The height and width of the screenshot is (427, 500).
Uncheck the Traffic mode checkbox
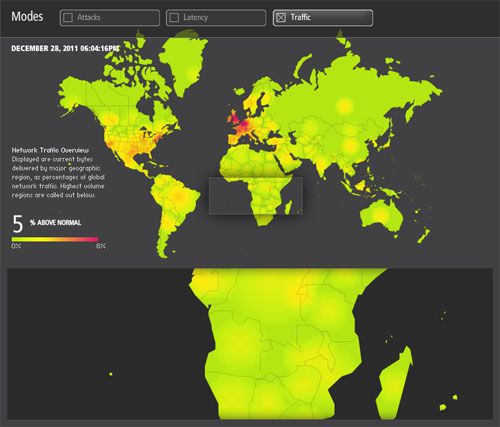(281, 18)
